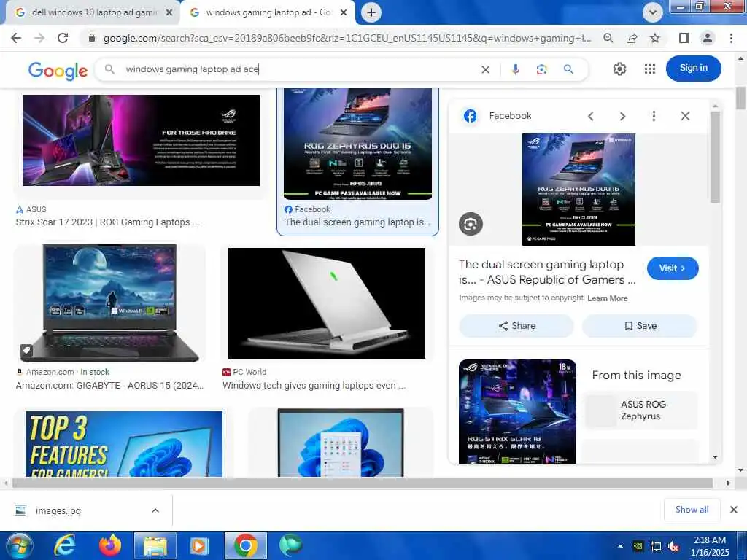This screenshot has height=560, width=747.
Task: Click the zoom magnifier icon in address bar
Action: (x=608, y=38)
